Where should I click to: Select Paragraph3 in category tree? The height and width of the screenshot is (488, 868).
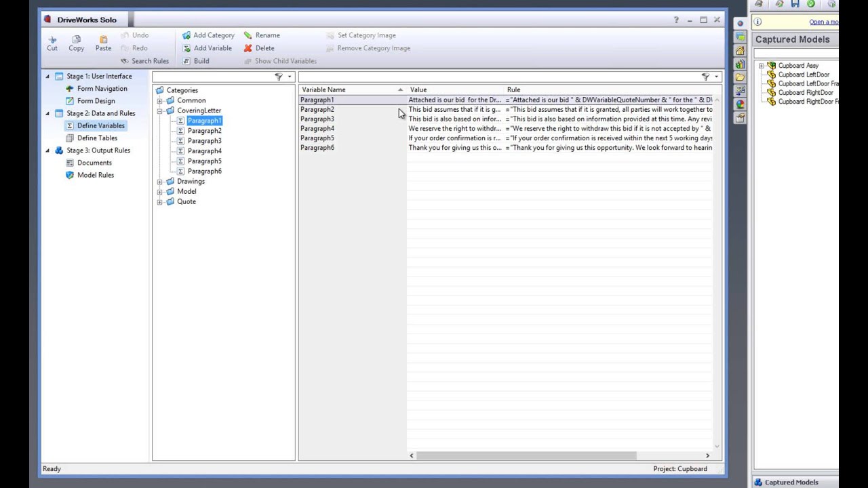coord(204,141)
